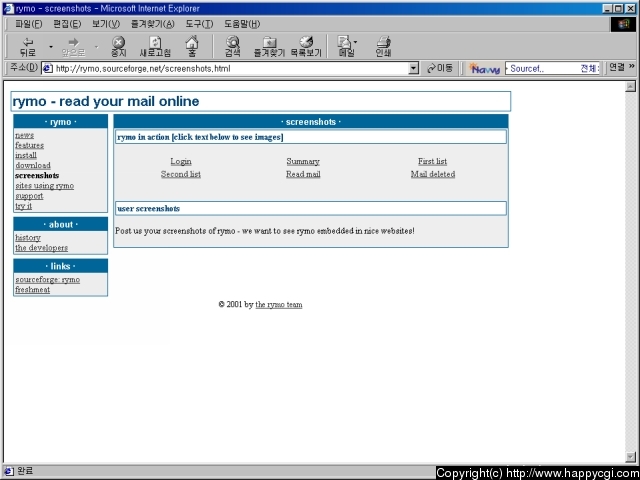Click the status bar page icon
Viewport: 640px width, 480px height.
pyautogui.click(x=9, y=471)
